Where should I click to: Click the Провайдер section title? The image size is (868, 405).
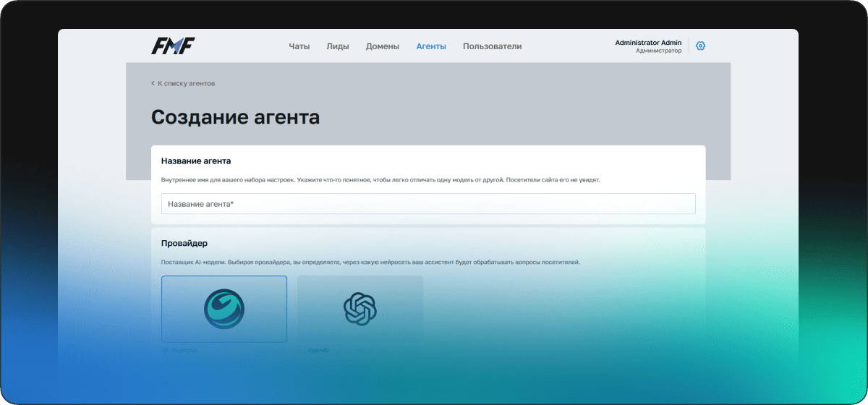click(184, 243)
